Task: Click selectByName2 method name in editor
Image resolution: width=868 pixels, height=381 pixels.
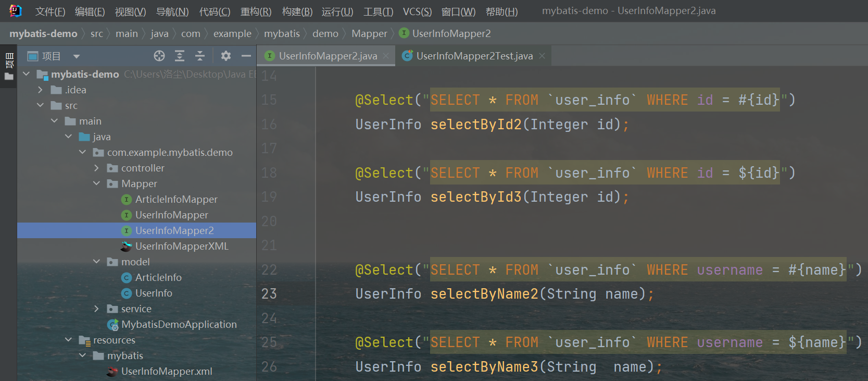Action: tap(484, 294)
